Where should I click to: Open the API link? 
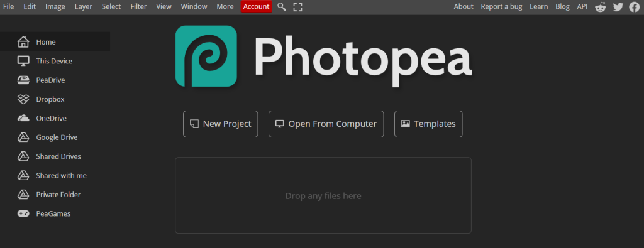click(582, 6)
